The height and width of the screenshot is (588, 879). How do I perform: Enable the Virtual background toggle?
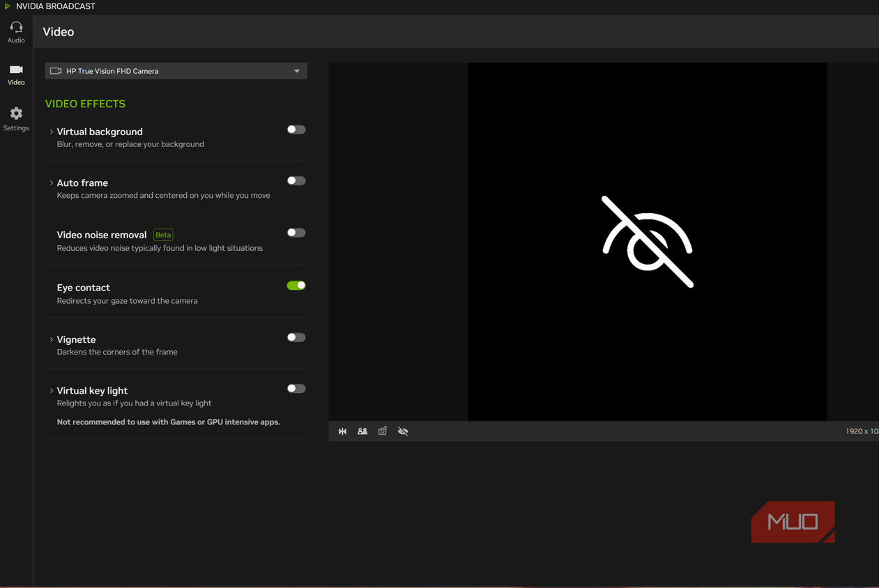tap(296, 130)
